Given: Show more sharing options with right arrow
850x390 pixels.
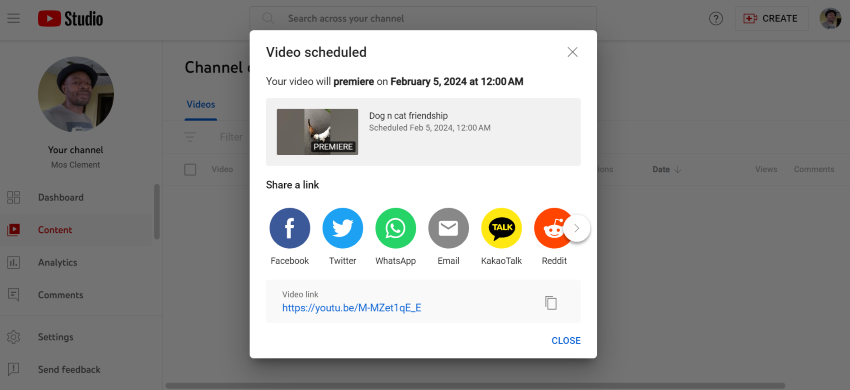Looking at the screenshot, I should pos(577,228).
